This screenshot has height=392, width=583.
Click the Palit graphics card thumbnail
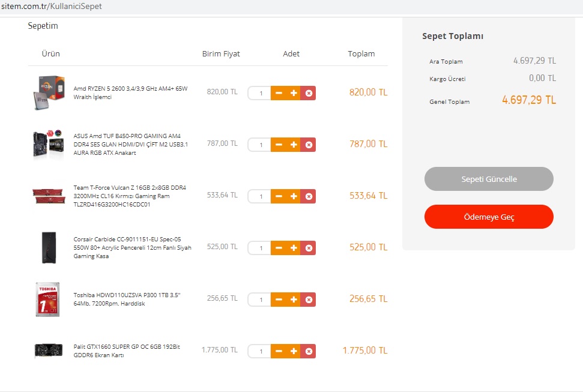(49, 351)
